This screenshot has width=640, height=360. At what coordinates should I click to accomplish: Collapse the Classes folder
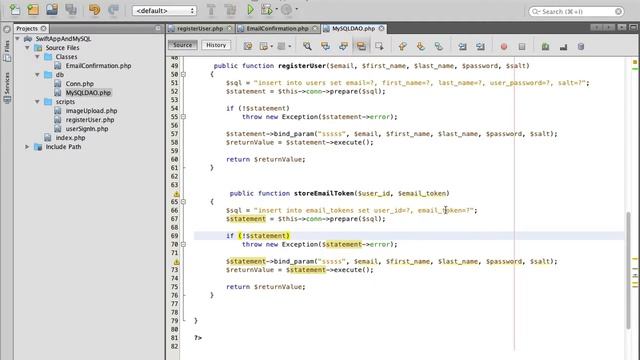(x=38, y=57)
